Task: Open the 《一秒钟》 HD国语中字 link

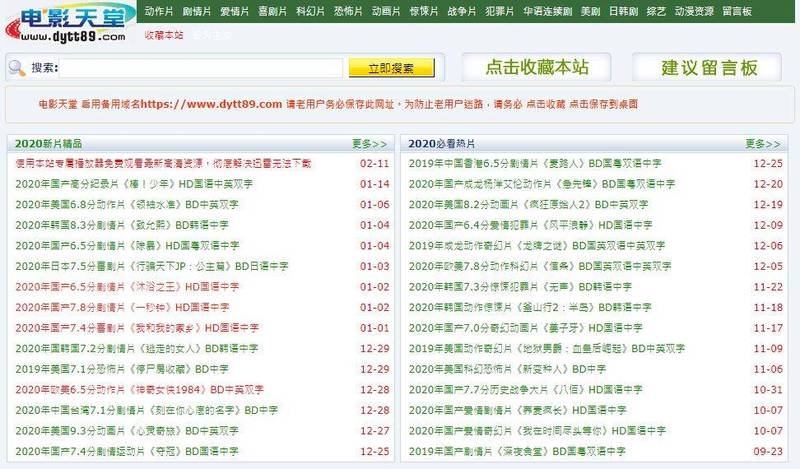Action: [x=122, y=307]
